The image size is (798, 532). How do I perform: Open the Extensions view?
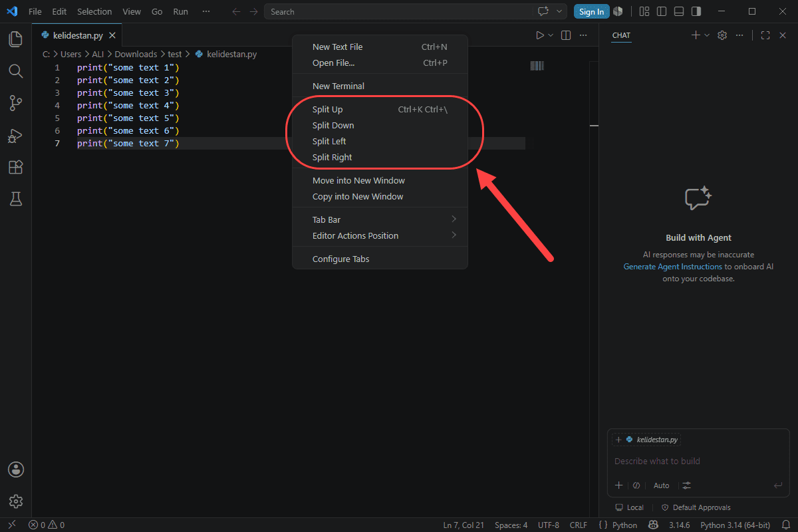tap(15, 167)
